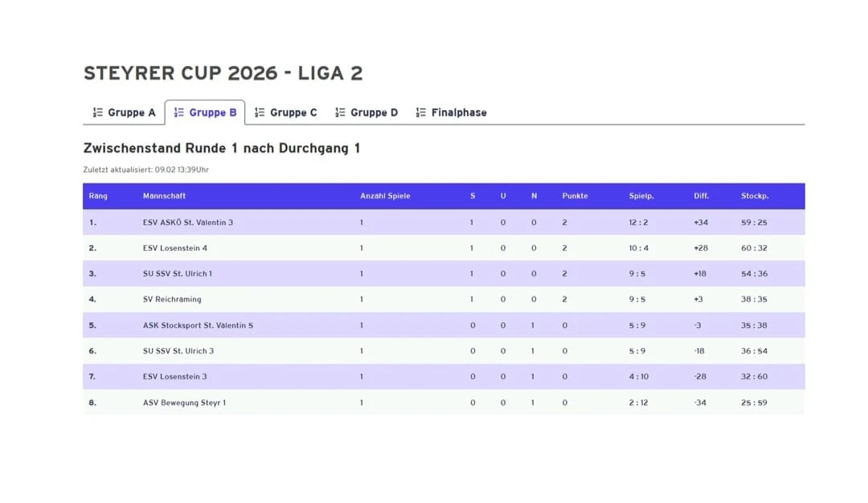
Task: Click the 4 : 10 Spielp. value
Action: (x=639, y=376)
